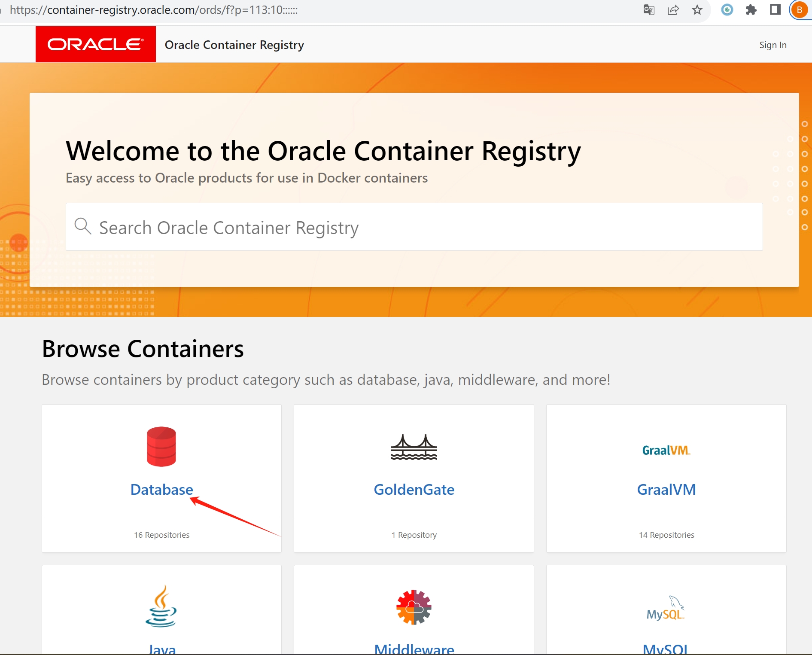Click the Sign In link

coord(773,45)
